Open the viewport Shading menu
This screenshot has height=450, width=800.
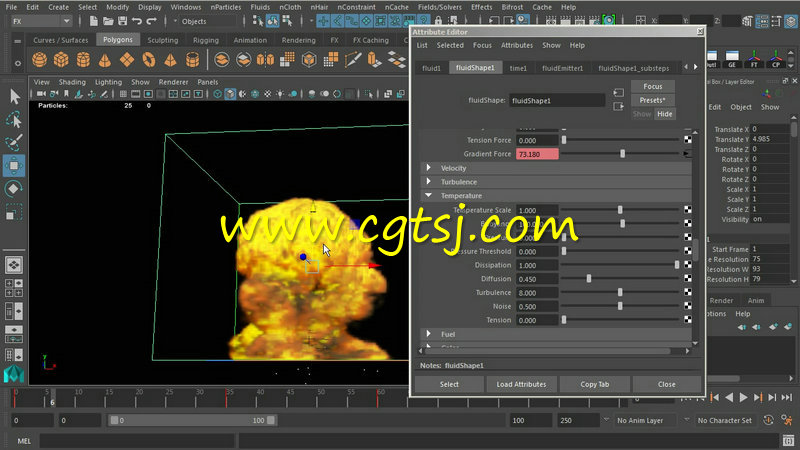coord(72,82)
